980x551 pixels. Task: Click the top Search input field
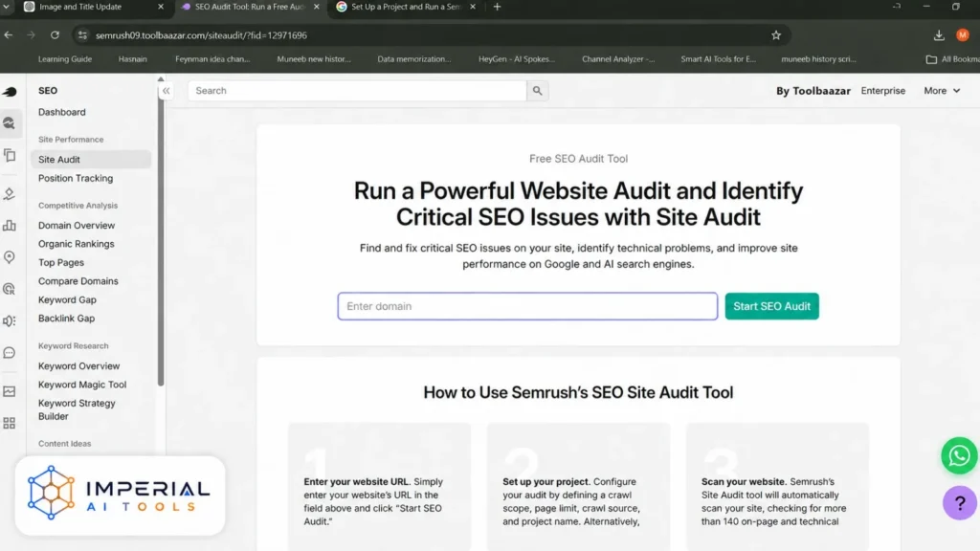click(357, 91)
